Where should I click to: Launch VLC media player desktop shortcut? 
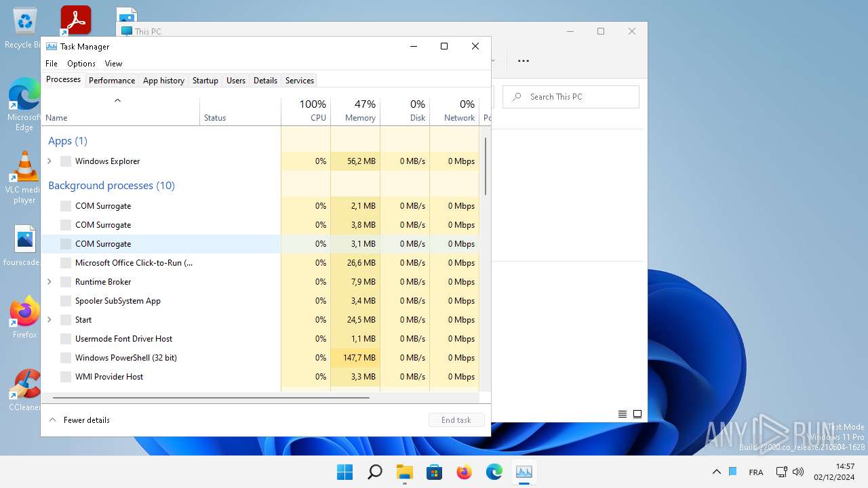pos(24,178)
